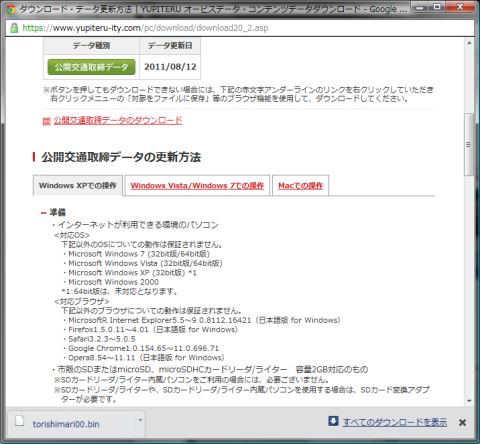
Task: Click the *1:64bit版は、未対応となります note
Action: (x=119, y=292)
